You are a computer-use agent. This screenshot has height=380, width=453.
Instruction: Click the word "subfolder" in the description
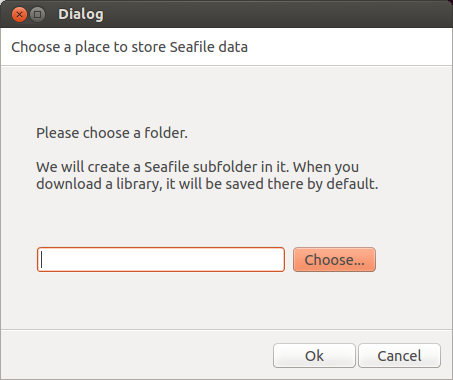(225, 167)
